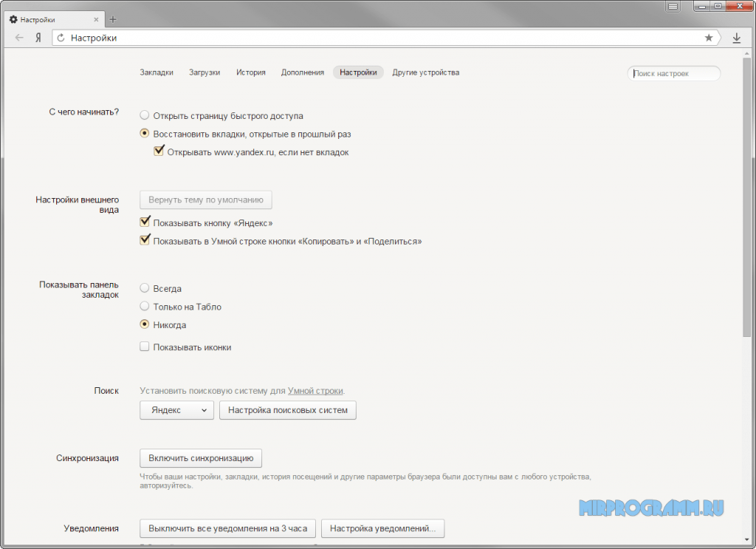756x549 pixels.
Task: Click the «Включить синхронизацию» button
Action: (200, 457)
